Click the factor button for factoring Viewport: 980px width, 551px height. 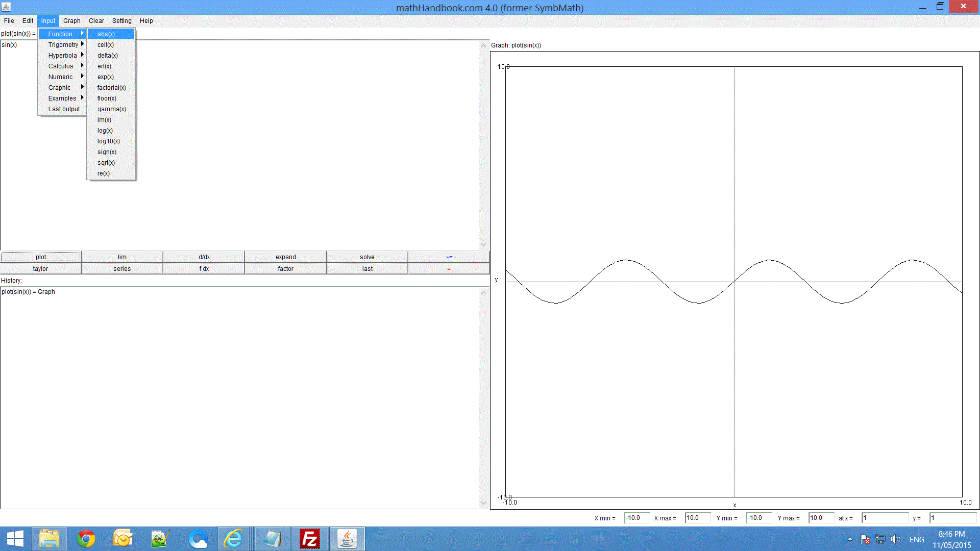coord(285,268)
